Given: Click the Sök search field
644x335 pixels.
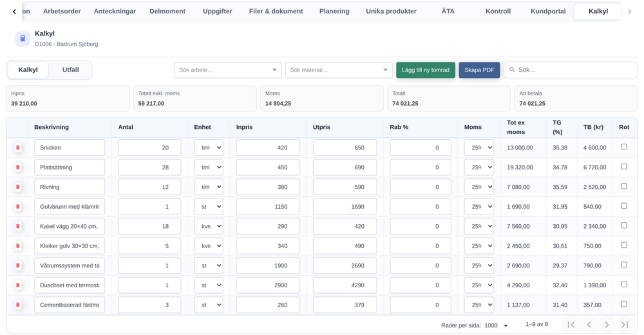Looking at the screenshot, I should click(571, 70).
